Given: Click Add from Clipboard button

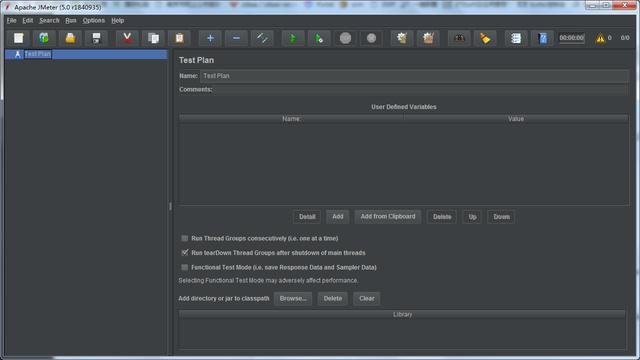Looking at the screenshot, I should 388,217.
